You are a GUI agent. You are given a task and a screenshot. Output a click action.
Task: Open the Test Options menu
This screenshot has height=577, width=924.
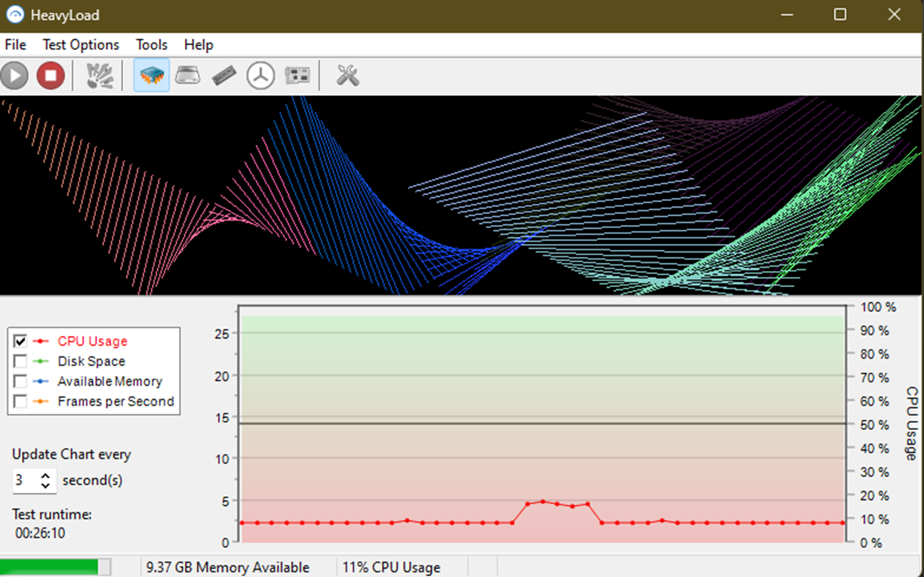(81, 45)
